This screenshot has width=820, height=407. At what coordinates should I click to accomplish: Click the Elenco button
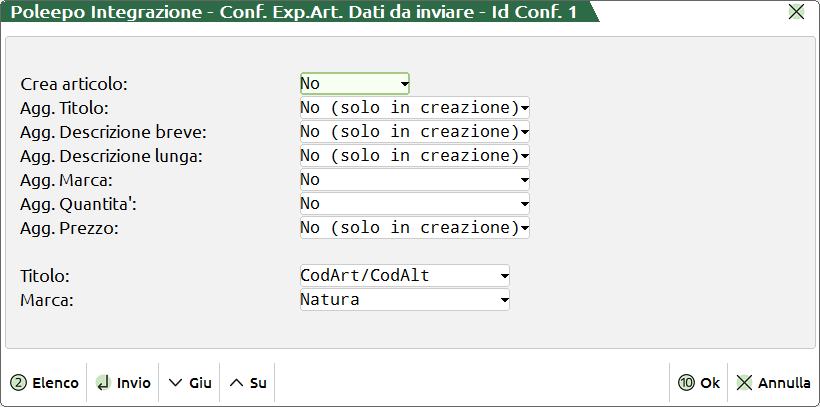45,383
